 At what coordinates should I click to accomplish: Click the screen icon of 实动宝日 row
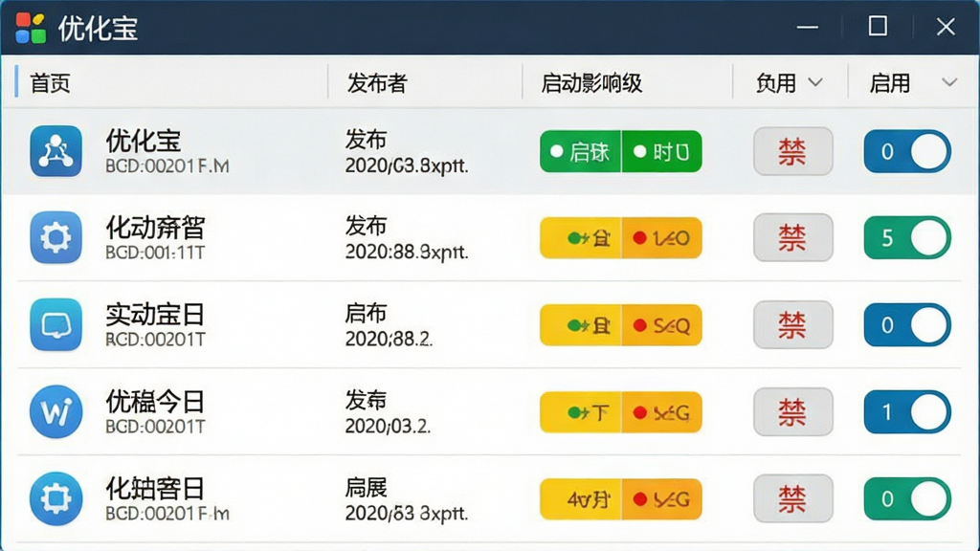click(56, 325)
